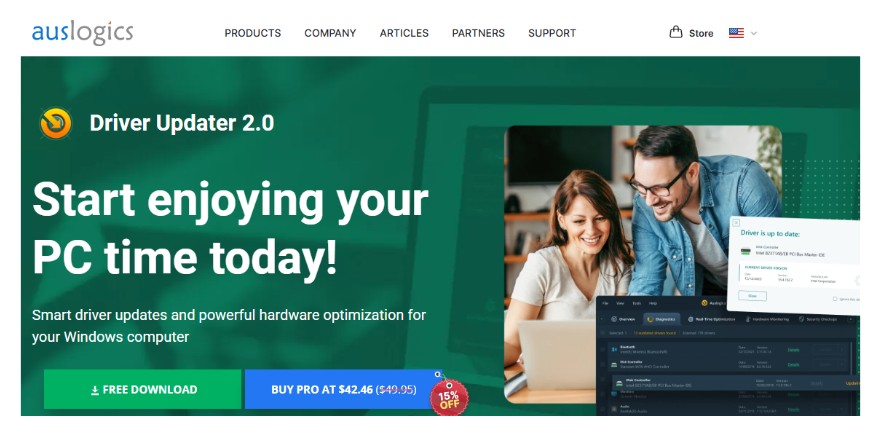Click the 15% OFF discount tag
The width and height of the screenshot is (879, 438).
pyautogui.click(x=448, y=397)
